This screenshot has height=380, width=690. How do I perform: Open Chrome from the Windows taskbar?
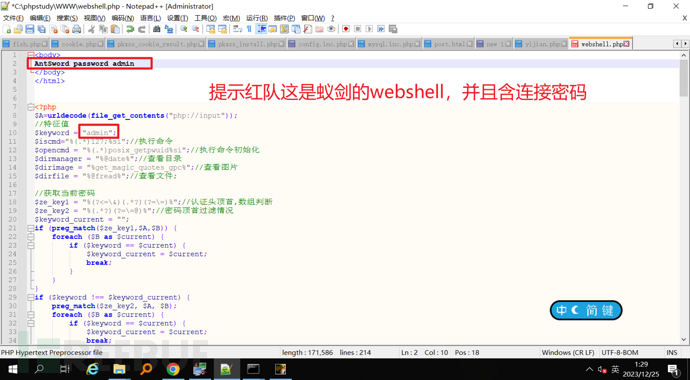tap(173, 369)
